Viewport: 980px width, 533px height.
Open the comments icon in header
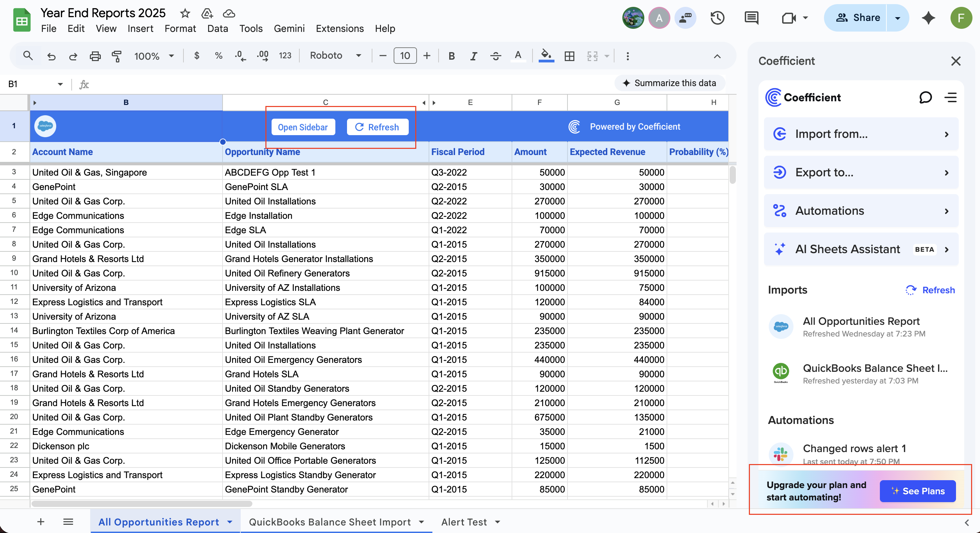751,18
